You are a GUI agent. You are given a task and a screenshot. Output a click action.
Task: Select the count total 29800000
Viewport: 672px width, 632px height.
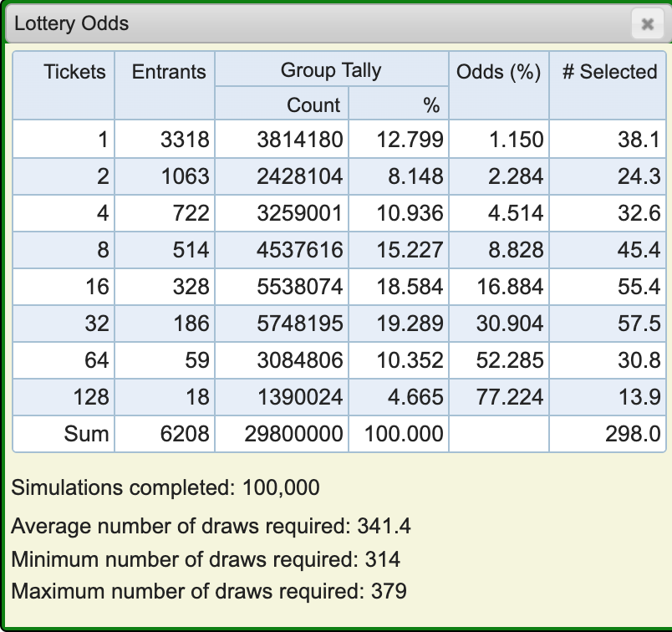click(x=294, y=434)
